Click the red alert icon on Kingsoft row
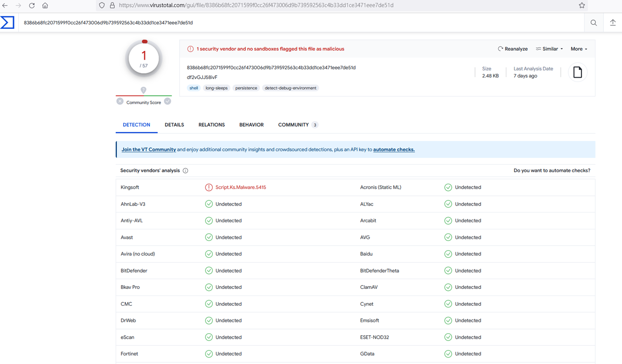622x364 pixels. (209, 187)
